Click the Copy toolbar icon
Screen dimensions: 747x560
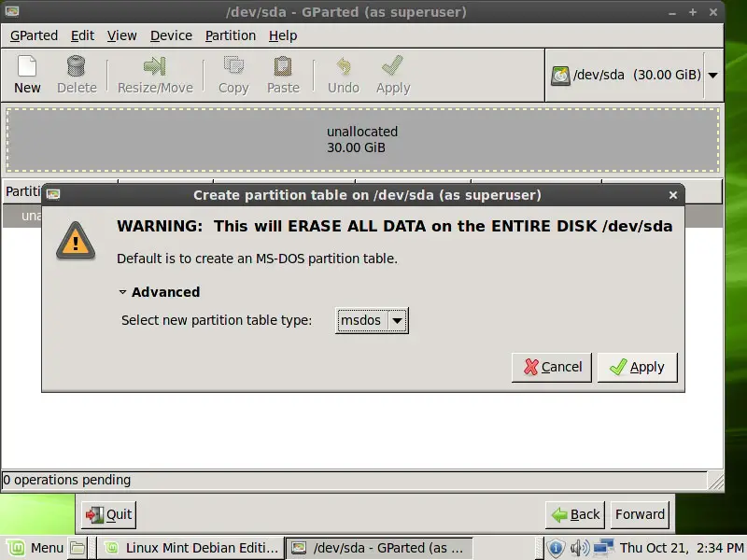[233, 66]
